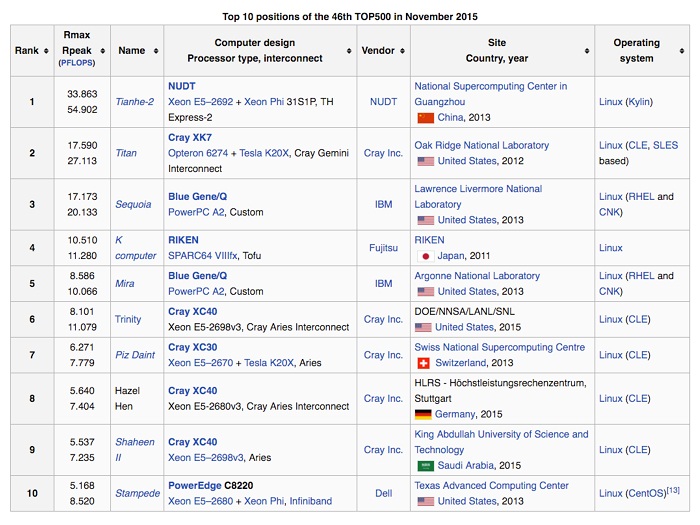Click the Japan flag icon
700x525 pixels.
click(x=425, y=256)
